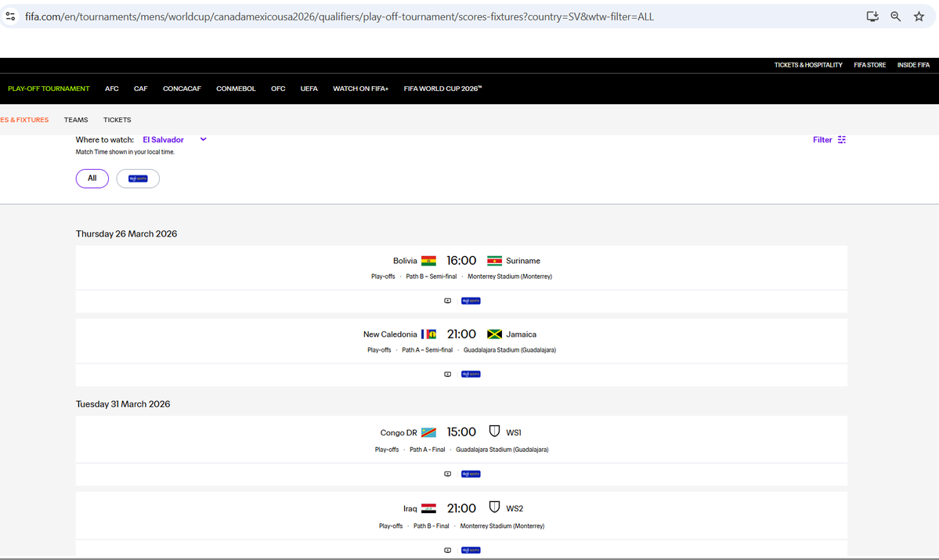Click the TV icon under New Caledonia vs Jamaica

tap(447, 374)
